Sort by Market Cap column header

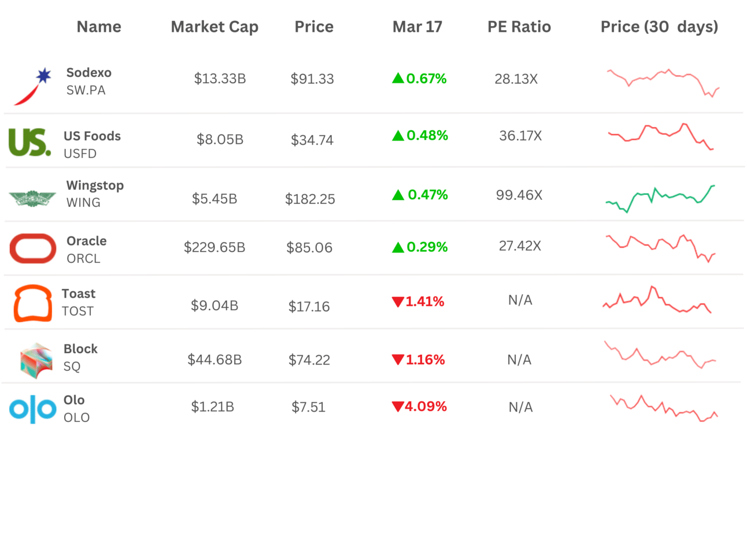(x=215, y=27)
